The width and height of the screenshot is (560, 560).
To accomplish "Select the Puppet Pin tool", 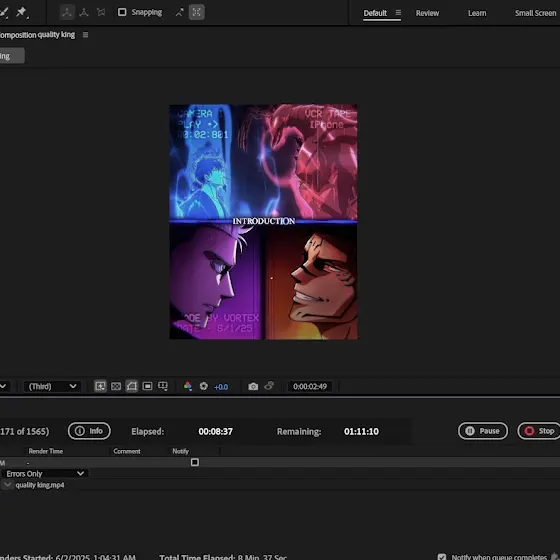I will [x=22, y=12].
